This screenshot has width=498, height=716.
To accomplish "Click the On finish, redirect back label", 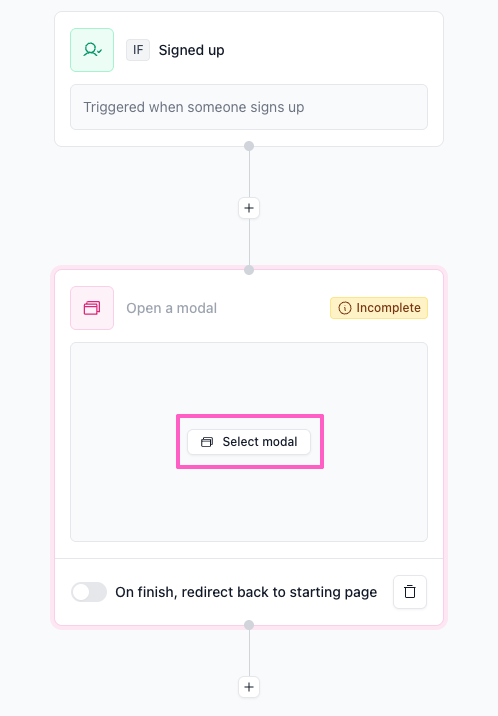I will (246, 592).
